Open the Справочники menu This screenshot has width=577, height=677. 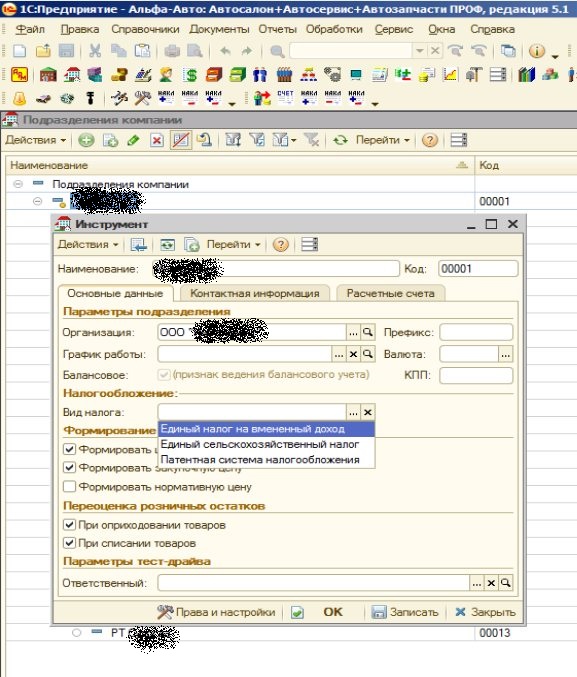(146, 29)
